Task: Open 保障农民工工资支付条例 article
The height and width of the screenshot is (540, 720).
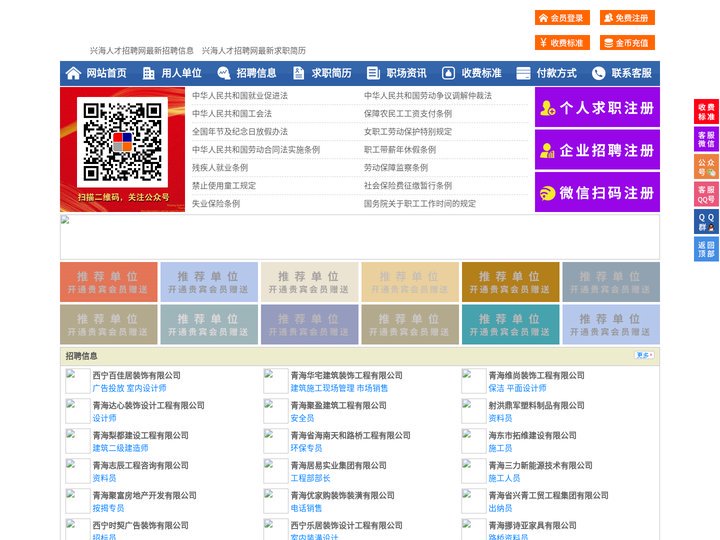Action: point(408,113)
